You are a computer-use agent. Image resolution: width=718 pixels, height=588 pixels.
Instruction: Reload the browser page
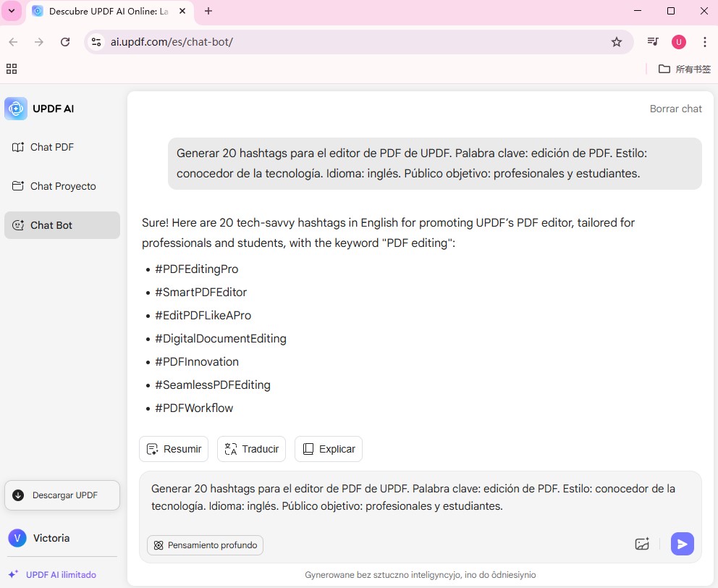pos(65,42)
